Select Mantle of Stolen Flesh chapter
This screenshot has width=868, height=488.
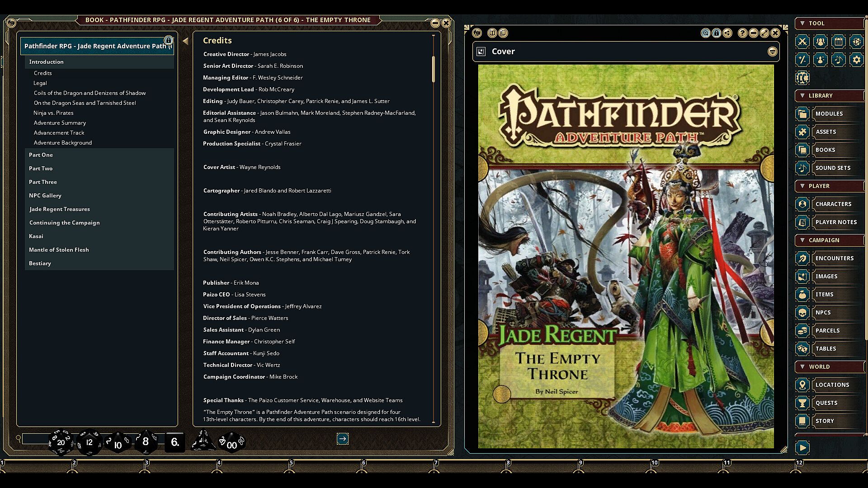(99, 250)
